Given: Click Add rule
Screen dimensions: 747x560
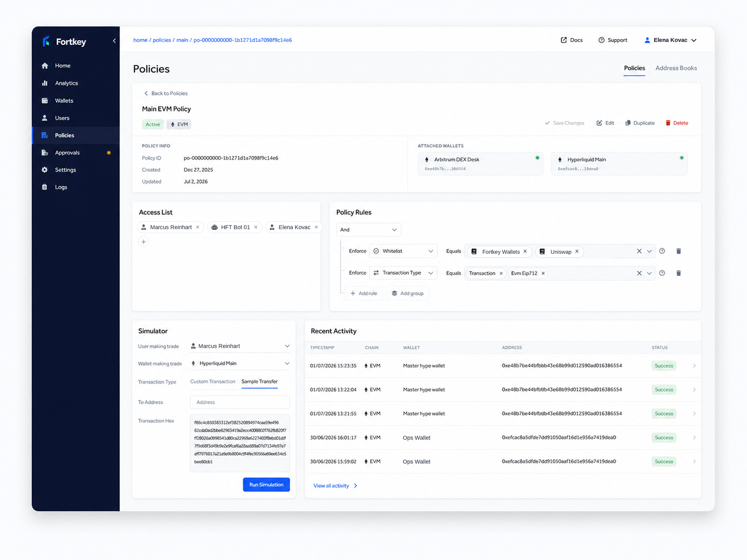Looking at the screenshot, I should [x=364, y=294].
